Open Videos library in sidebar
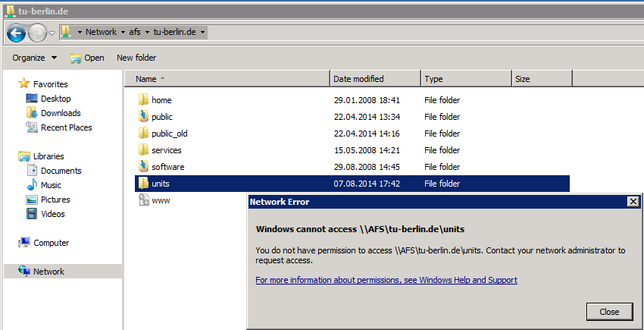The width and height of the screenshot is (644, 330). (53, 214)
